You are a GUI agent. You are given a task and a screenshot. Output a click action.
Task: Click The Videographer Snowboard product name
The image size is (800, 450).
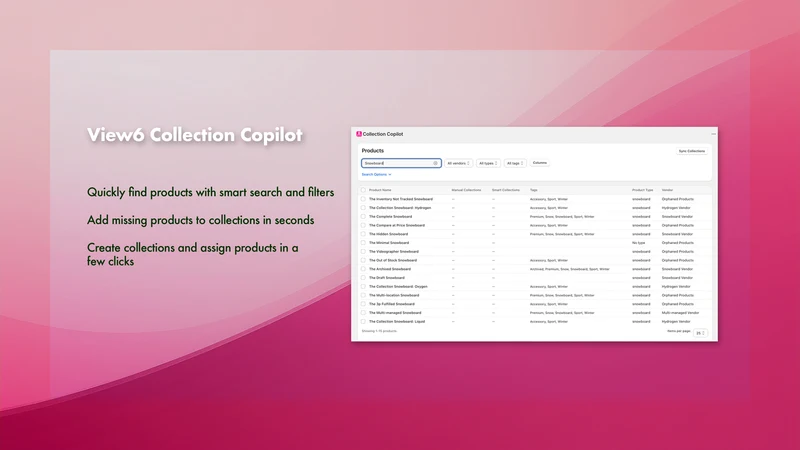tap(394, 252)
